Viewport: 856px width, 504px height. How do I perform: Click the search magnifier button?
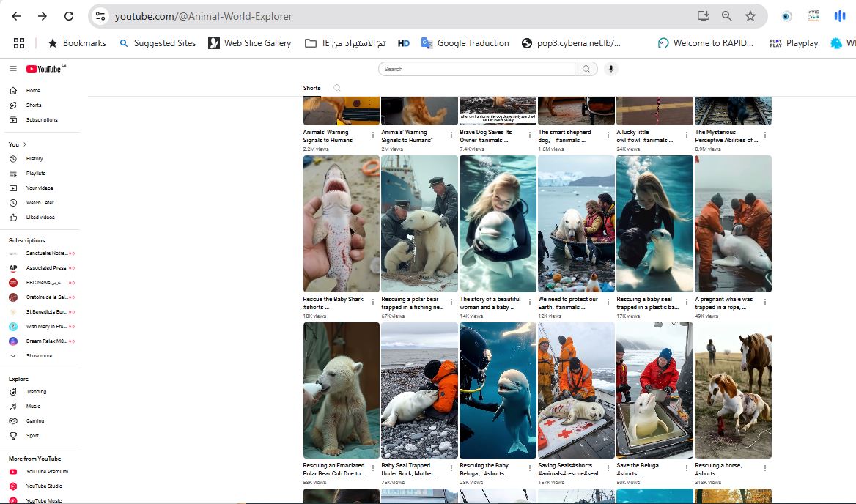586,69
